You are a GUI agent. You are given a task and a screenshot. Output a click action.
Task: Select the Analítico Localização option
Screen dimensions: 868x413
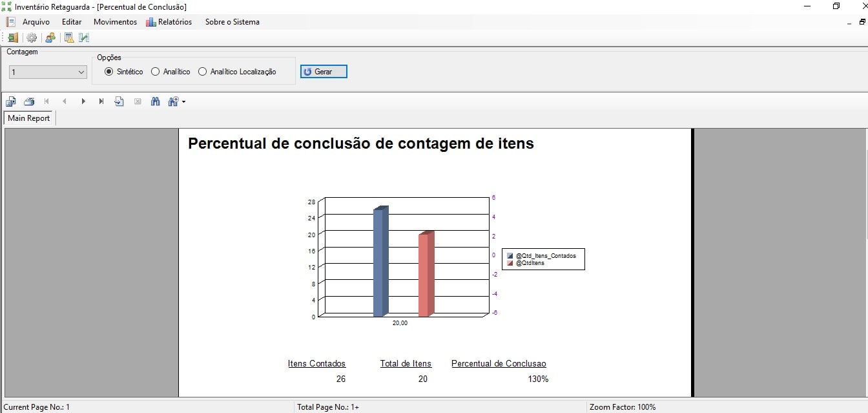[237, 72]
